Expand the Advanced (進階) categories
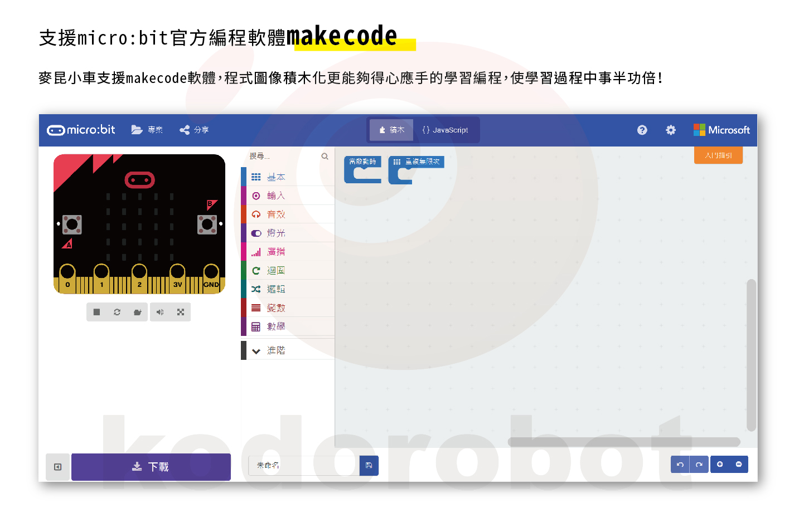 click(x=288, y=350)
